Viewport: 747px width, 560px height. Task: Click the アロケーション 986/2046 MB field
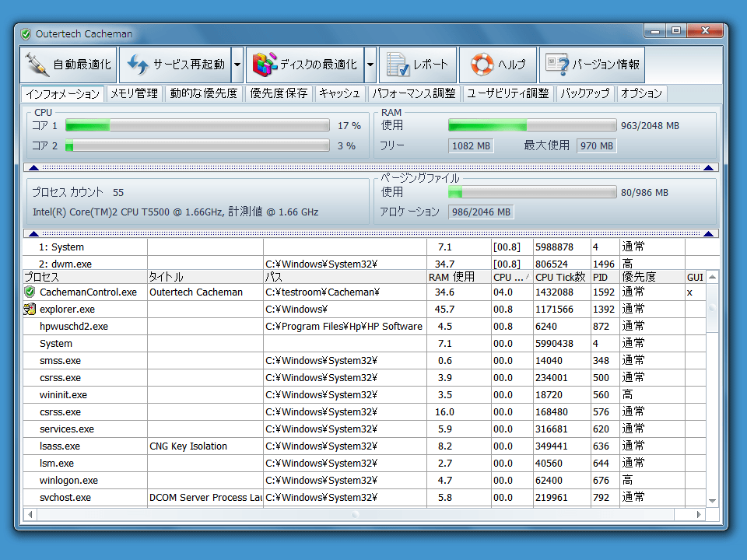click(x=481, y=212)
